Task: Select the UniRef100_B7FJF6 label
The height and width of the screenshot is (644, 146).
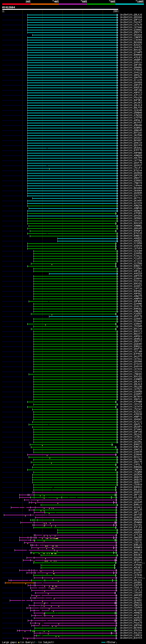Action: (x=131, y=527)
